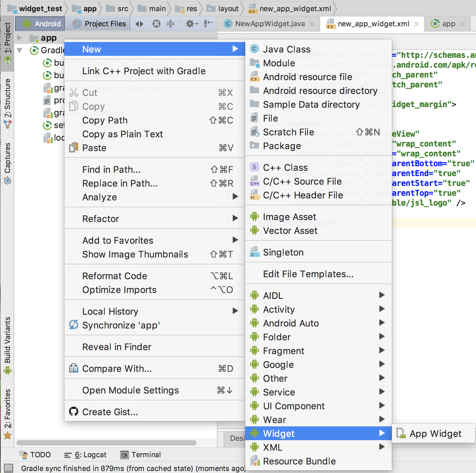Click the App Widget icon
Viewport: 476px width, 473px height.
[x=401, y=433]
